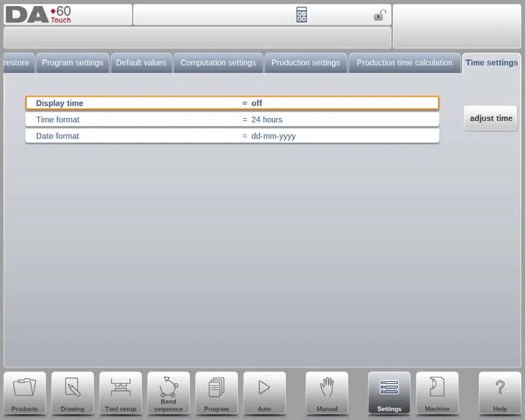525x420 pixels.
Task: Click the DA-60 Touch logo
Action: click(38, 15)
